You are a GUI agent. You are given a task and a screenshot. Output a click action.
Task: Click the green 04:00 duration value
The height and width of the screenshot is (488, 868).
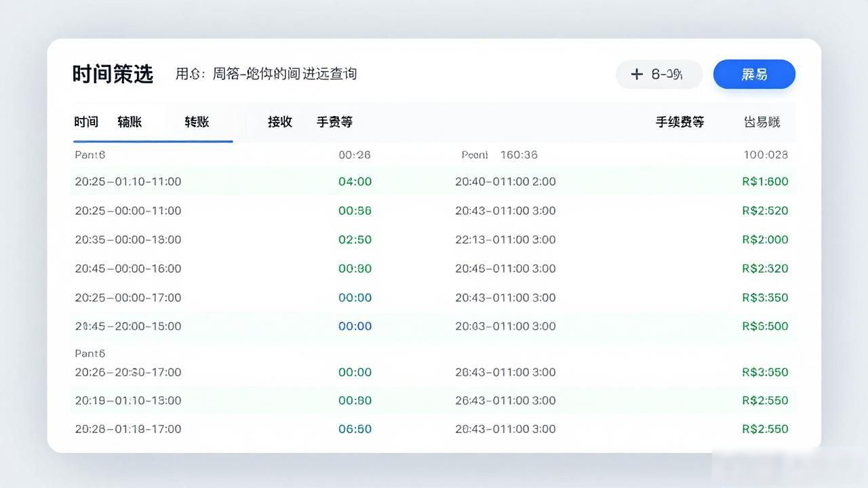click(x=355, y=182)
